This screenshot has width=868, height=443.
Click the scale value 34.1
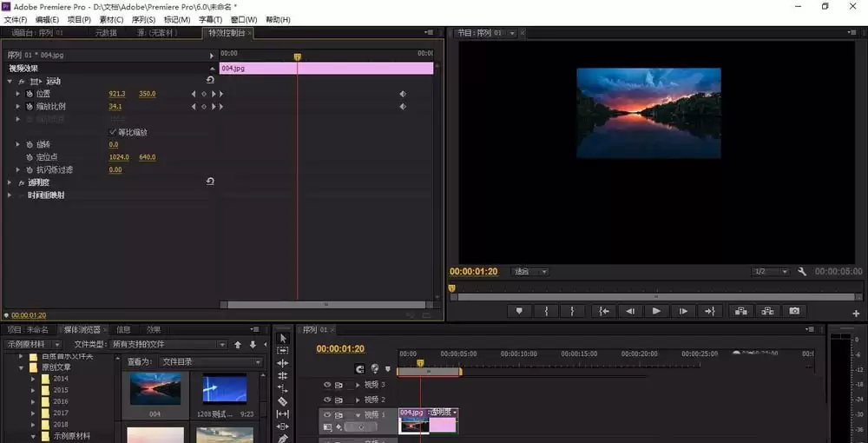tap(115, 106)
